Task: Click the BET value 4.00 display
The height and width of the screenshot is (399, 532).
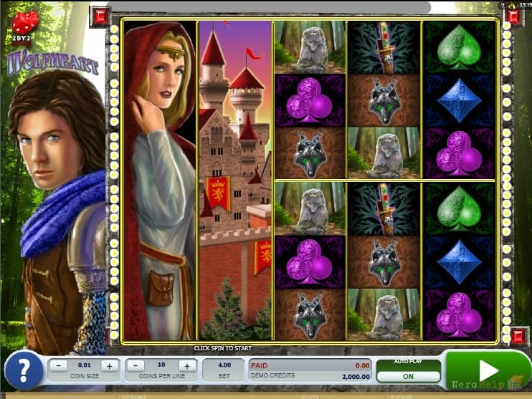Action: click(x=224, y=365)
